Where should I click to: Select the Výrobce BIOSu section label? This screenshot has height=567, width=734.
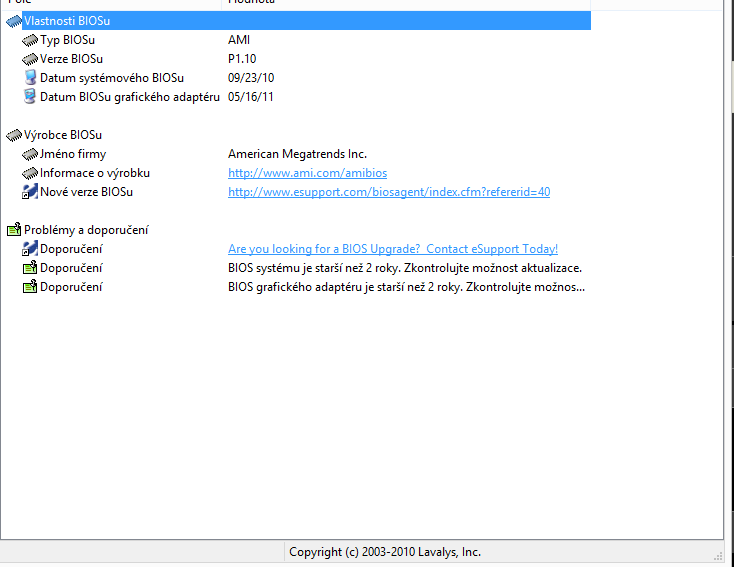(63, 135)
